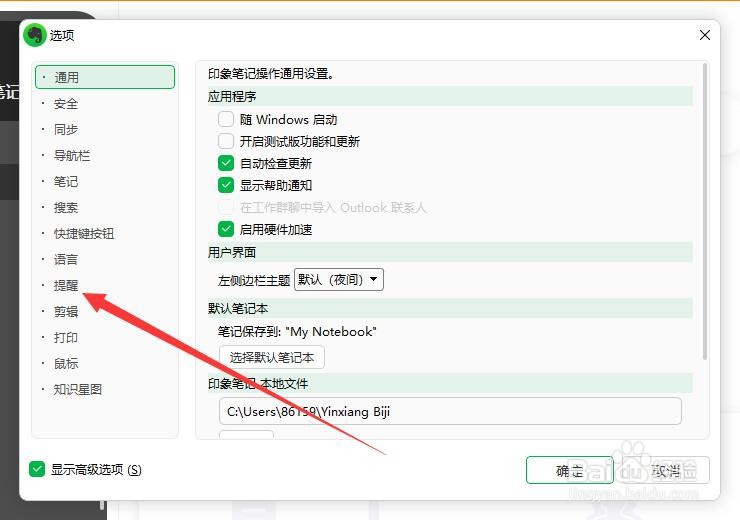Click the 印象笔记操作通用设置 description text
The width and height of the screenshot is (740, 520).
[x=271, y=74]
